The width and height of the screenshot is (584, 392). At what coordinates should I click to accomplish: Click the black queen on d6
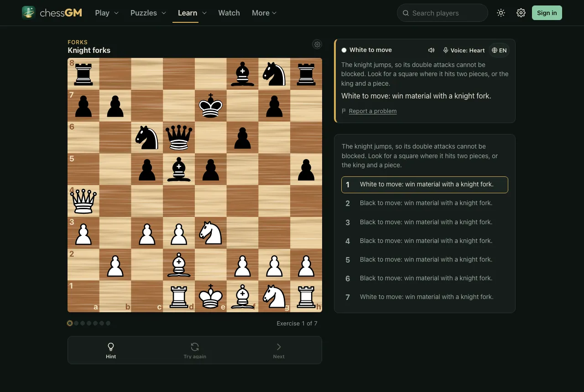179,137
